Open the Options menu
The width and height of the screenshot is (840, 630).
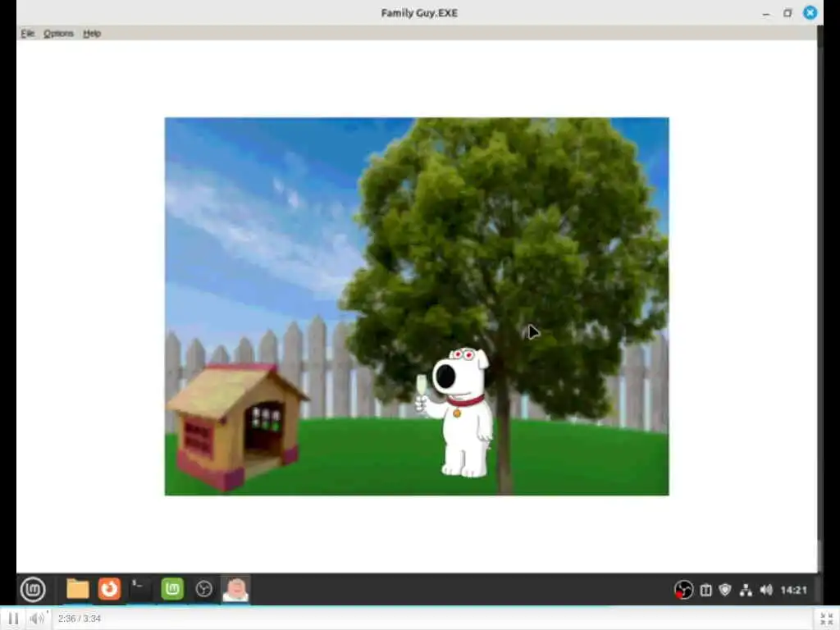58,33
